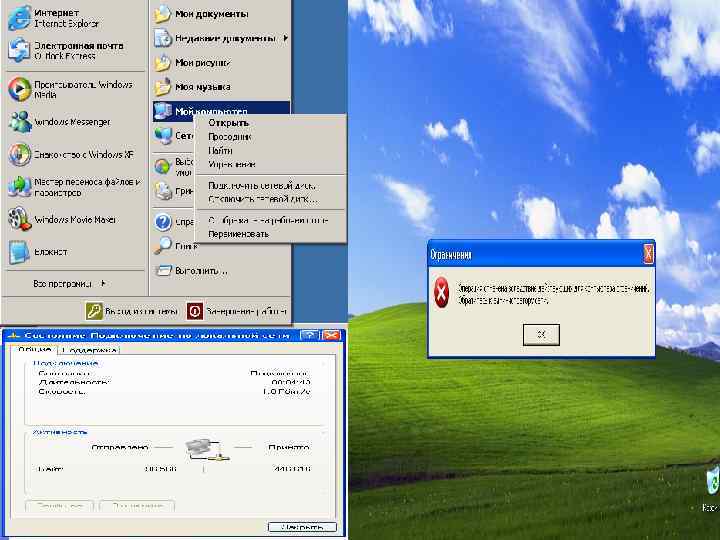Click OK in the Ограничения dialog
This screenshot has height=540, width=720.
click(541, 334)
